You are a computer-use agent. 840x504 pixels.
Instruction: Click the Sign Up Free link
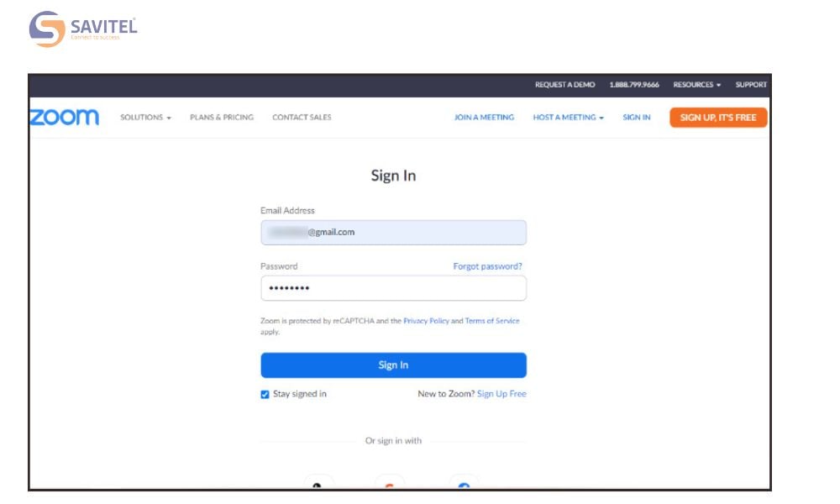[501, 394]
